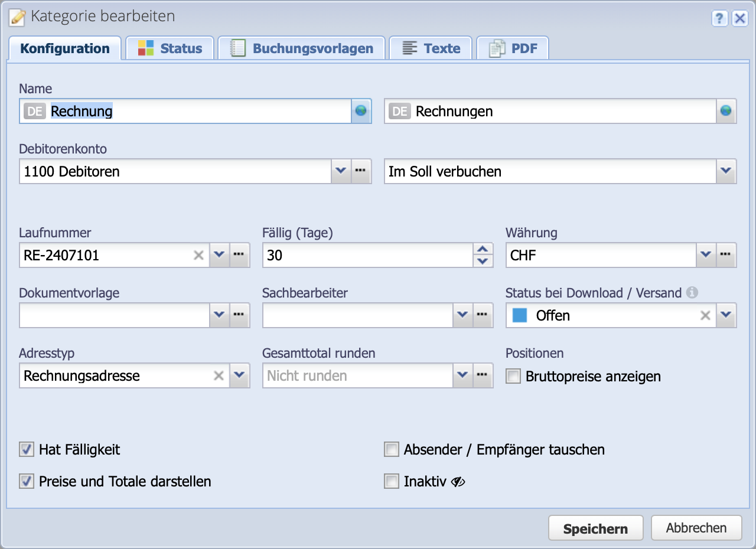
Task: Click the ellipsis button next to Laufnummer
Action: coord(239,255)
